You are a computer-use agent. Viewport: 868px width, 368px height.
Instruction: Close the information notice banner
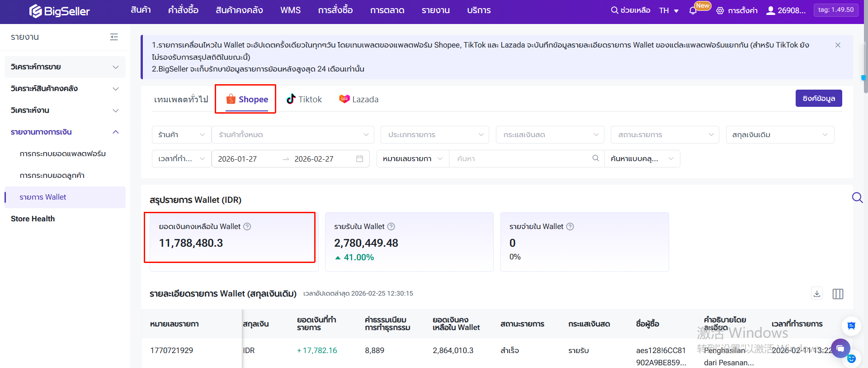838,45
